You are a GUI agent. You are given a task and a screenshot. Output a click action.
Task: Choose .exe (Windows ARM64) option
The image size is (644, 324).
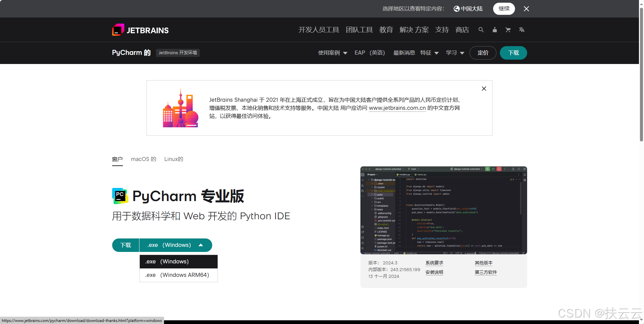[179, 275]
